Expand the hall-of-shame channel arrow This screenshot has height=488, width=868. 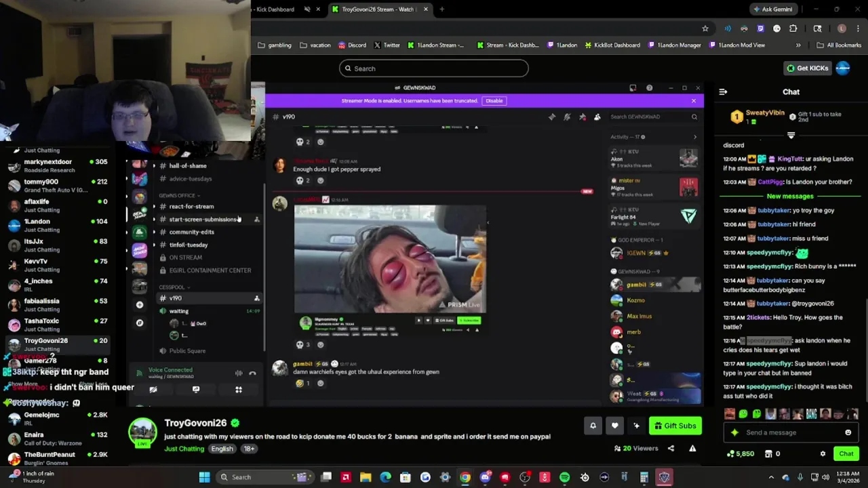(x=154, y=166)
